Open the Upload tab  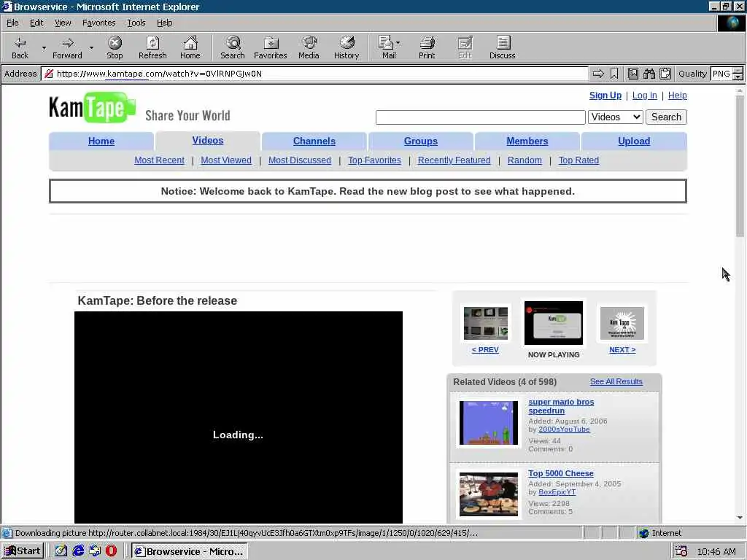[x=634, y=141]
